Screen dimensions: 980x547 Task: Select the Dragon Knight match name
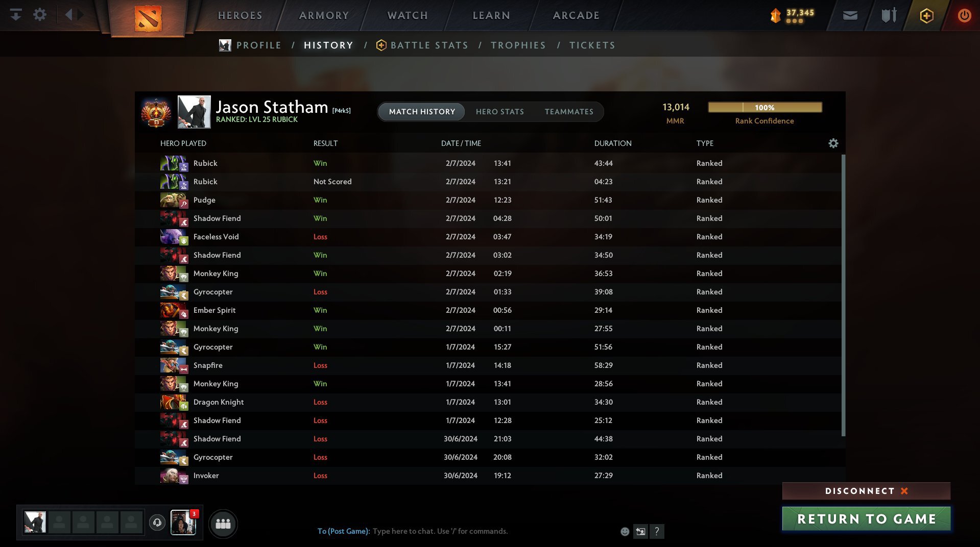[219, 402]
